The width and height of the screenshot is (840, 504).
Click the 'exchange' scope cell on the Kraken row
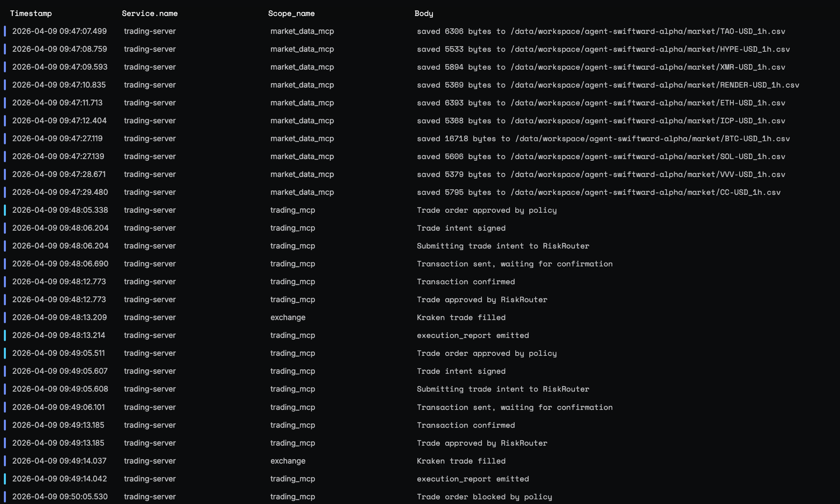(288, 317)
